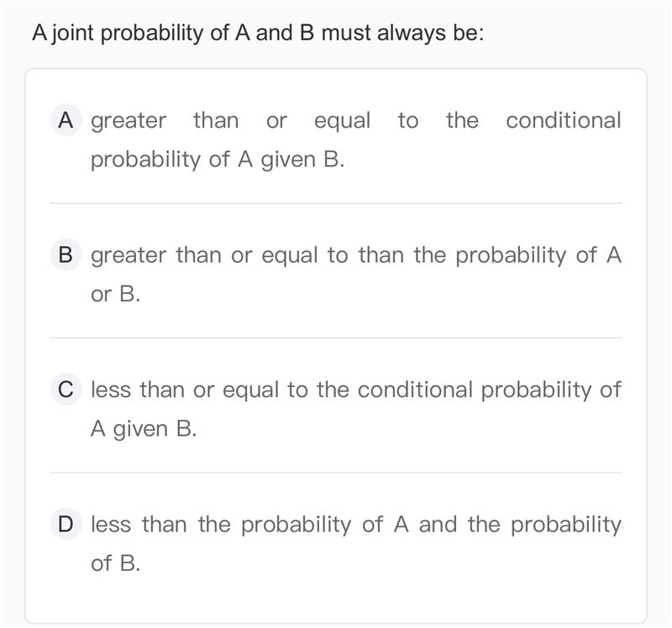Click the word 'greater' in option A
This screenshot has width=672, height=628.
[129, 121]
